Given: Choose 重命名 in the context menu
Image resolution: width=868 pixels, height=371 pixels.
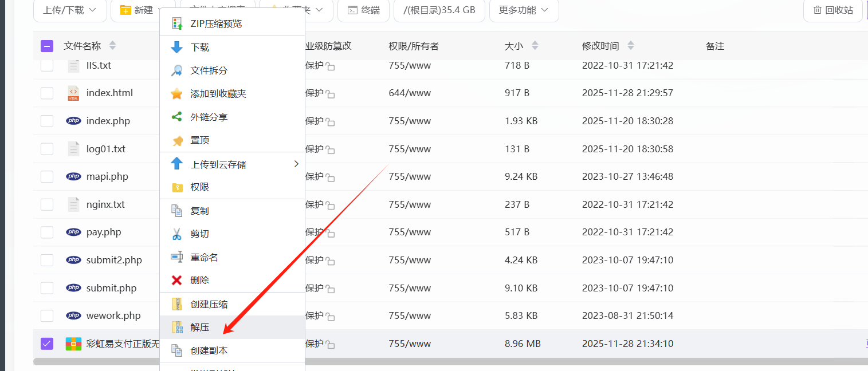Looking at the screenshot, I should pyautogui.click(x=204, y=258).
